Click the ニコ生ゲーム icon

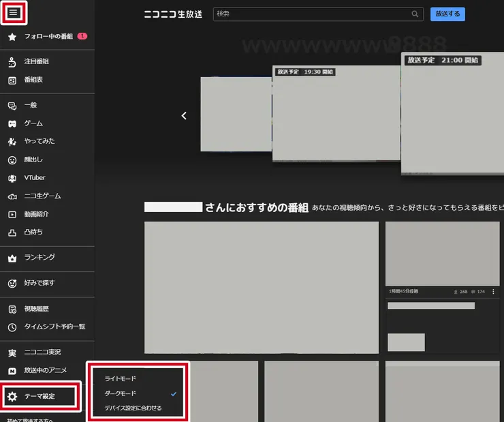12,196
